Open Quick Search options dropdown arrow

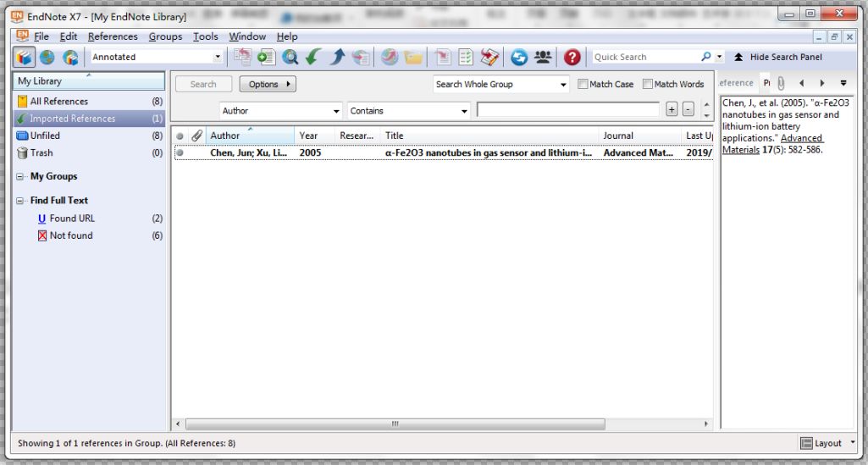pos(719,57)
